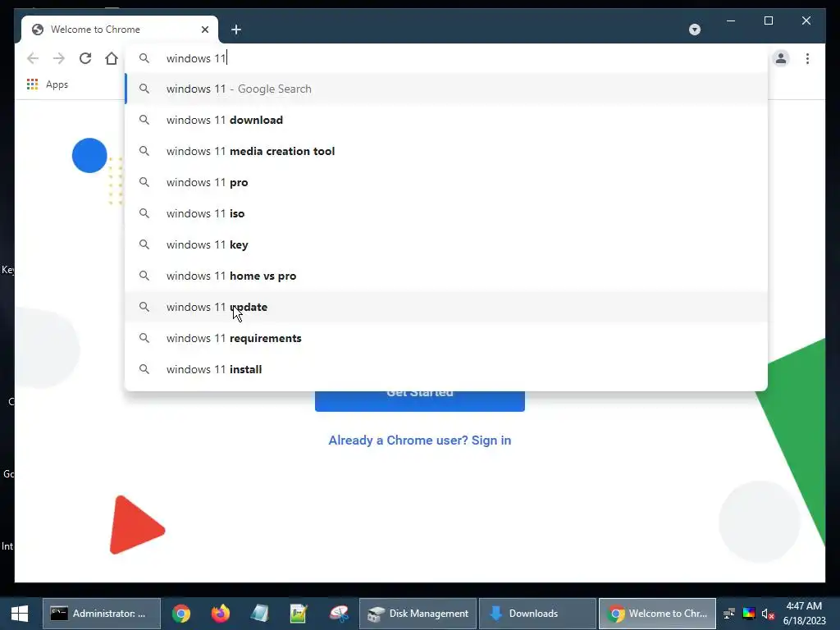Close the Welcome to Chrome tab
Image resolution: width=840 pixels, height=630 pixels.
pos(204,30)
